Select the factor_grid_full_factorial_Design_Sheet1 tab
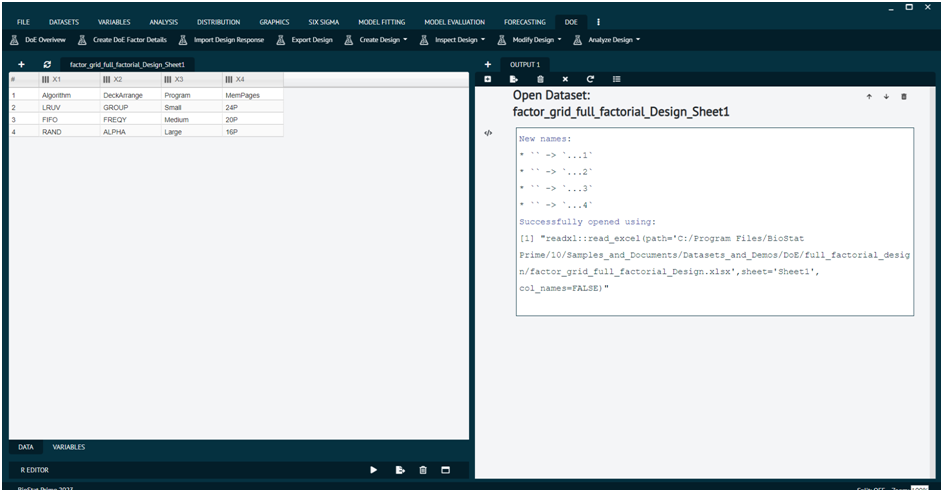The image size is (943, 492). point(127,64)
